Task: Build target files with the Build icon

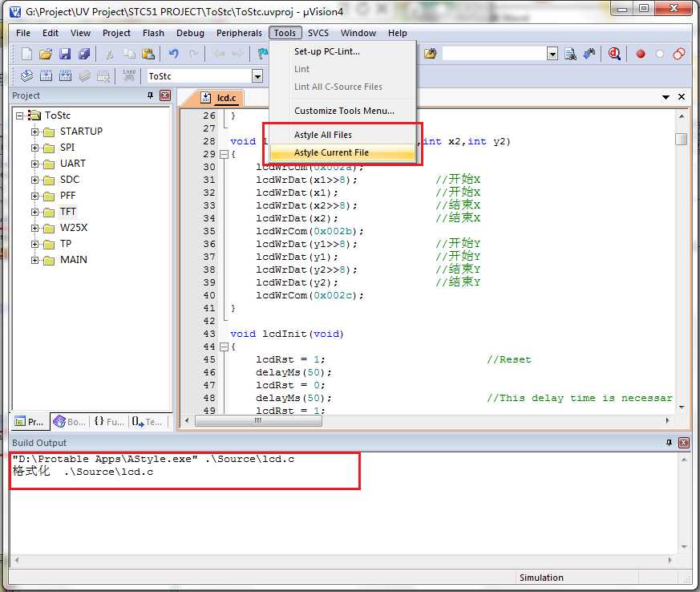Action: pos(46,76)
